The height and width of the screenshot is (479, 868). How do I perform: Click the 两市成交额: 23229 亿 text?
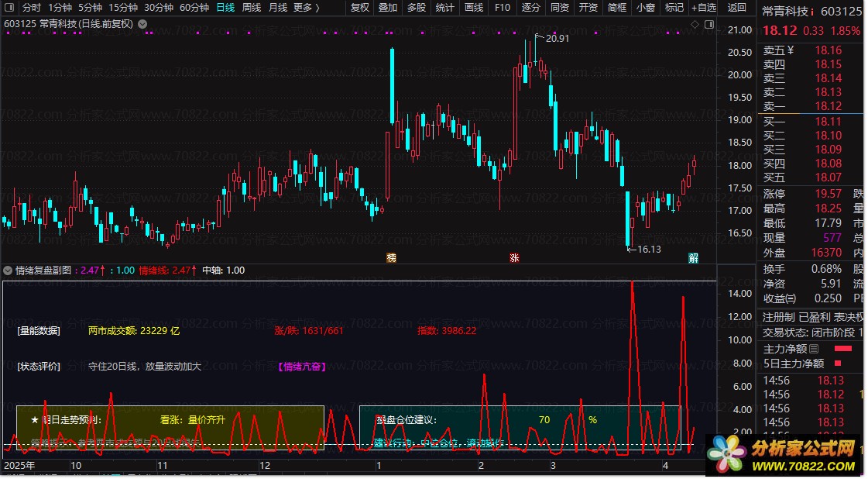[x=134, y=331]
